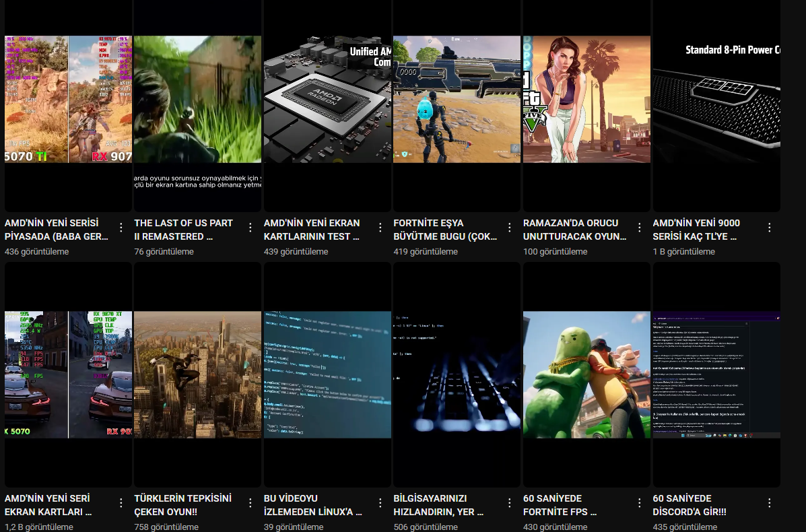The image size is (806, 532).
Task: Click the 100 görüntüleme view count
Action: click(555, 252)
